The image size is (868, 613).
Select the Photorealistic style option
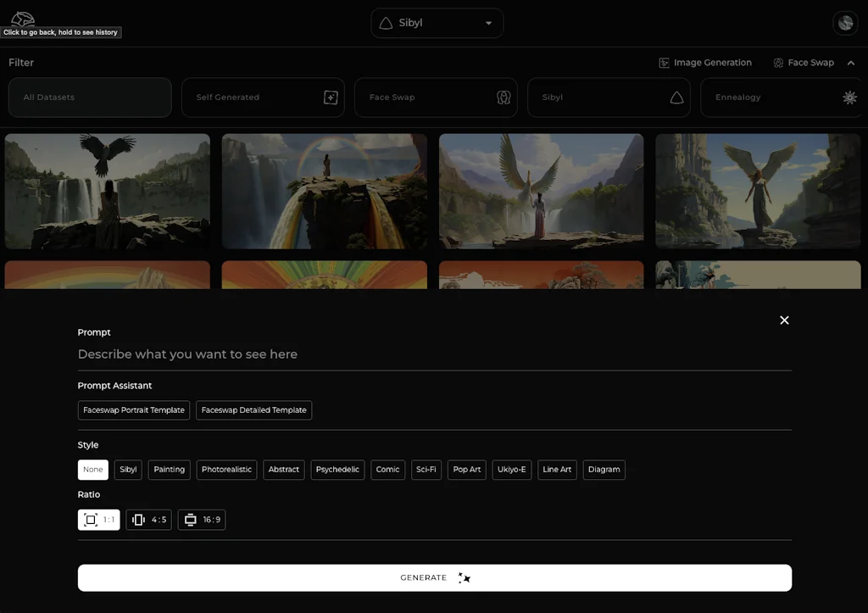226,470
